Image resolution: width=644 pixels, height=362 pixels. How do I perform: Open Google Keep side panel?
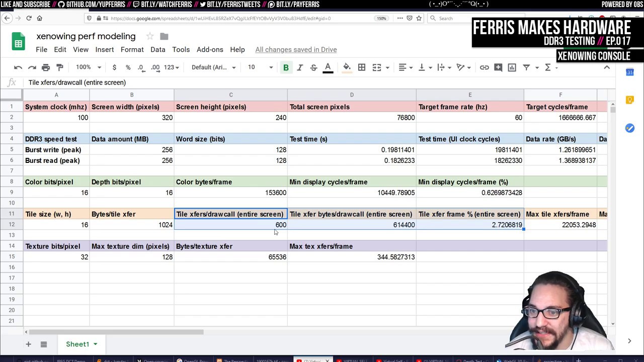629,101
